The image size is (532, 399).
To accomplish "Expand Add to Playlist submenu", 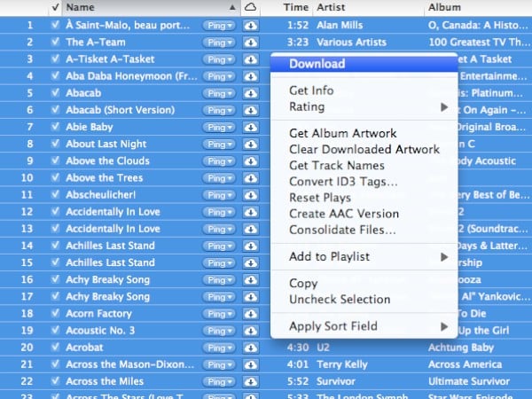I will (364, 257).
